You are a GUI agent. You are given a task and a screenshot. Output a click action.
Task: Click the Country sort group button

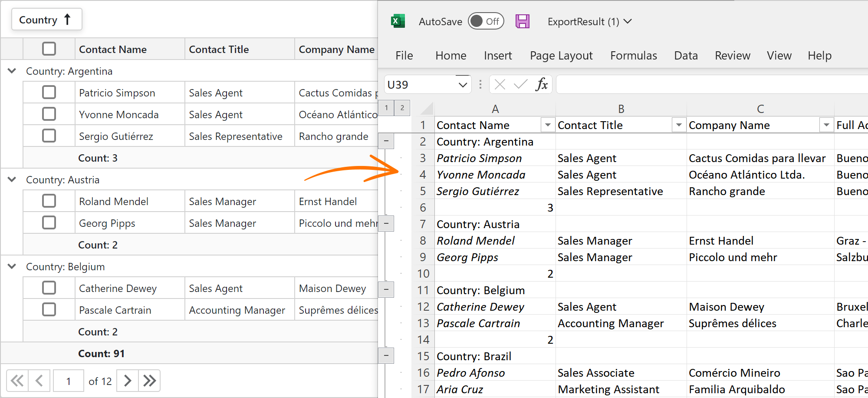[x=46, y=20]
